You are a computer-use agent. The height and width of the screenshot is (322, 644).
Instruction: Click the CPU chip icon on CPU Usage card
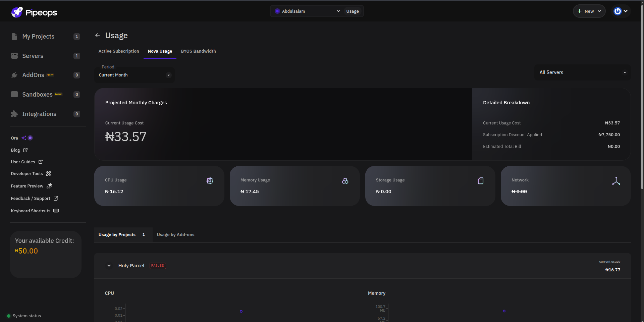(210, 181)
